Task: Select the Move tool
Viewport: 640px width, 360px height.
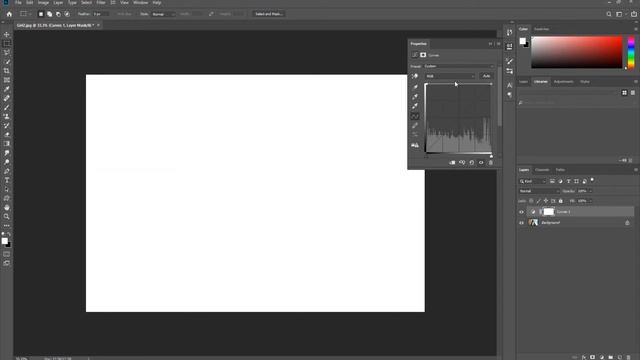Action: tap(7, 35)
